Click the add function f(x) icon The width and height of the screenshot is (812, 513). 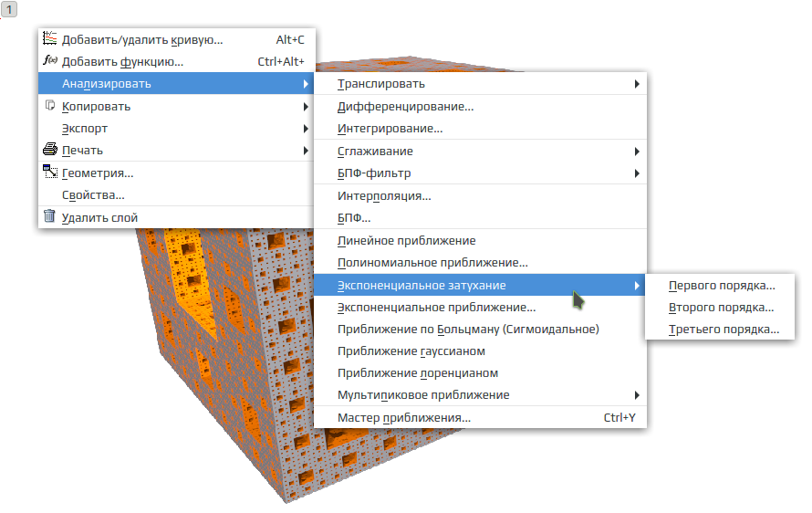tap(49, 60)
